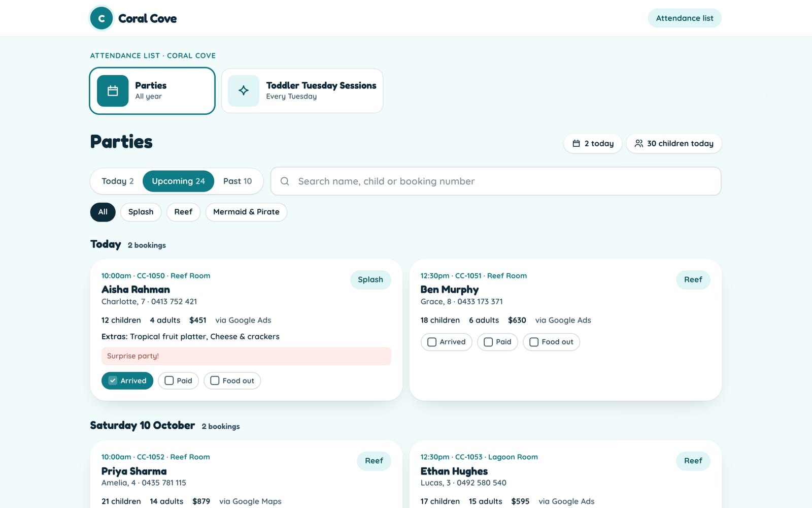Click the search name or booking field
812x508 pixels.
point(496,181)
